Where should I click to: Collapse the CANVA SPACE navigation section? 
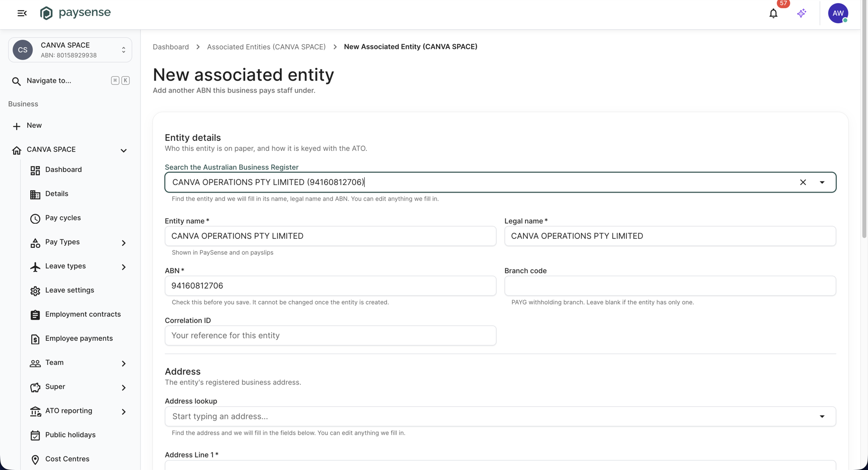tap(124, 150)
